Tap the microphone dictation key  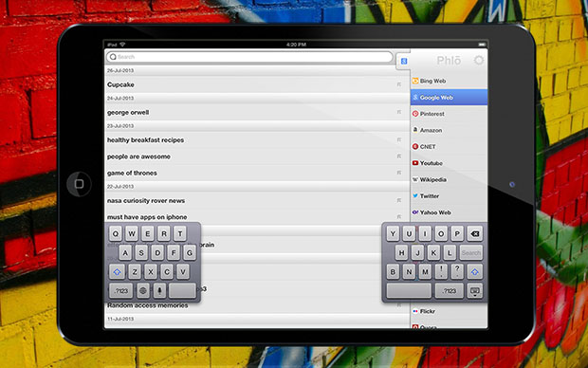(159, 290)
